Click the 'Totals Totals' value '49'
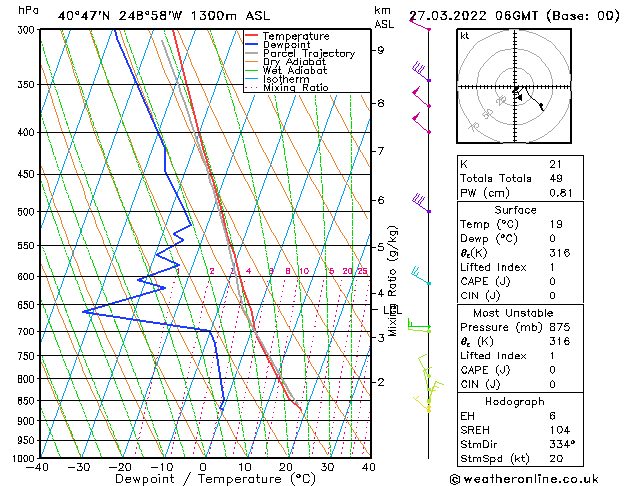The height and width of the screenshot is (486, 629). 556,178
